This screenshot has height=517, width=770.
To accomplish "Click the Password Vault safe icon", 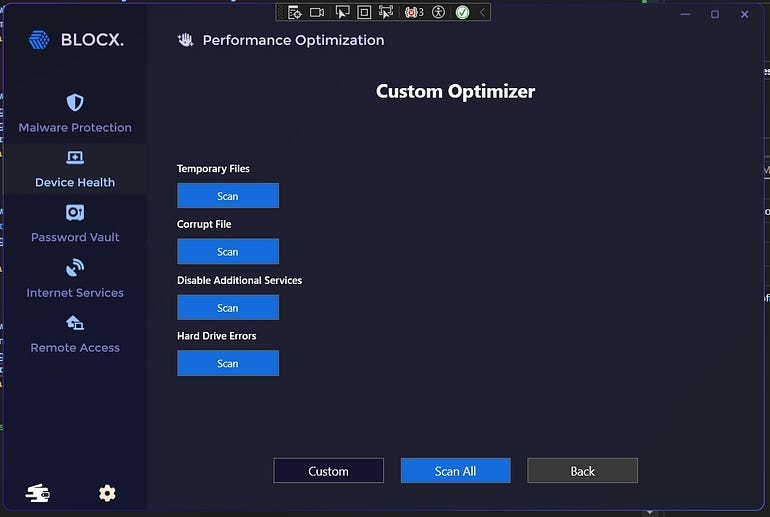I will coord(75,213).
